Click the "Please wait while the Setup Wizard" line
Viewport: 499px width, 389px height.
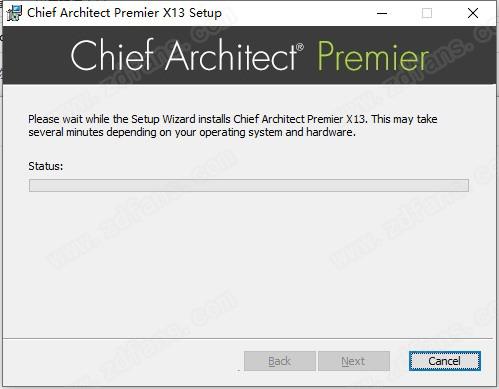point(233,119)
